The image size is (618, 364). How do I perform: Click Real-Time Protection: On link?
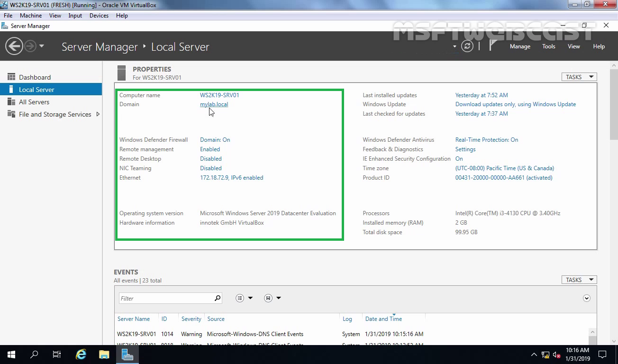click(487, 140)
